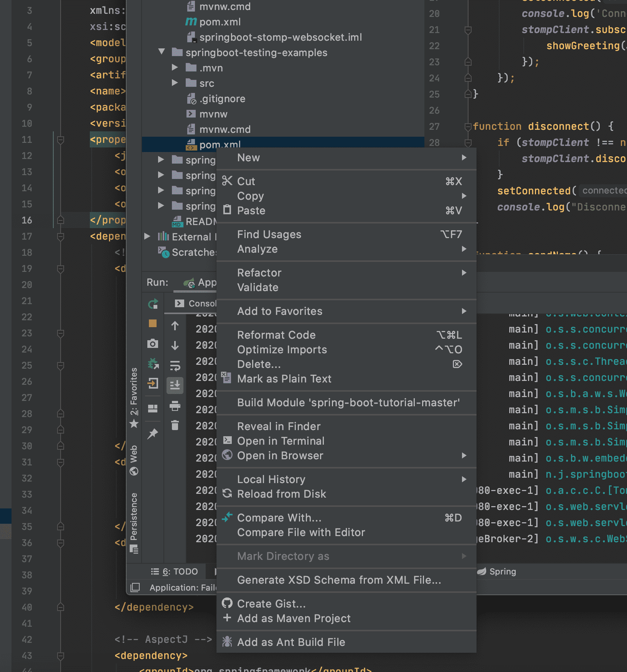Open the 6: TODO tool window
Screen dimensions: 627x672
point(175,571)
